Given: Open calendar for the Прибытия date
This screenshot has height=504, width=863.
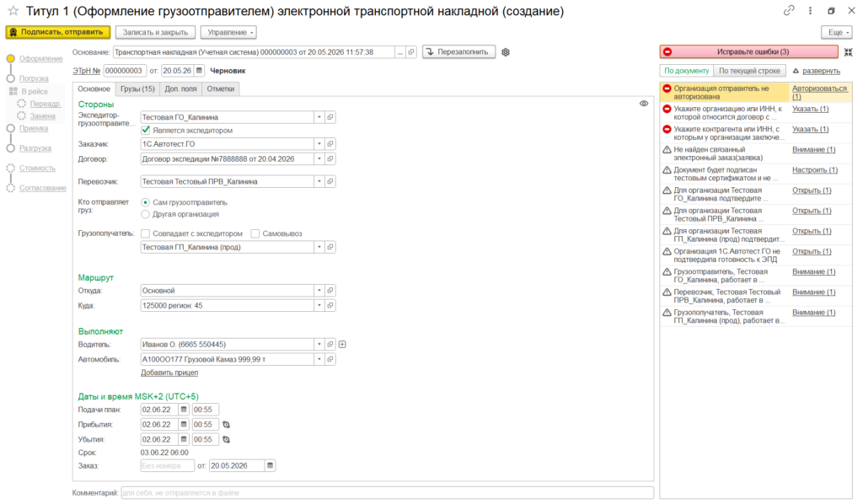Looking at the screenshot, I should point(184,425).
